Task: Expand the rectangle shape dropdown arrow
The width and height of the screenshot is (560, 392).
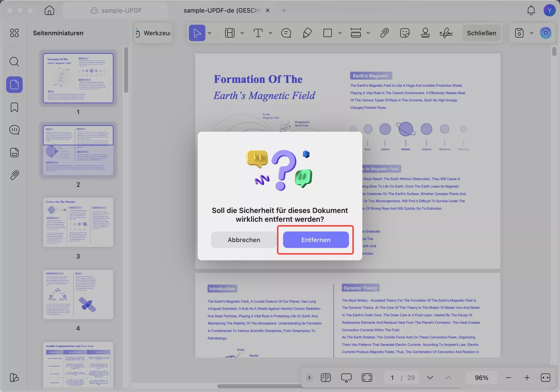Action: pyautogui.click(x=340, y=33)
